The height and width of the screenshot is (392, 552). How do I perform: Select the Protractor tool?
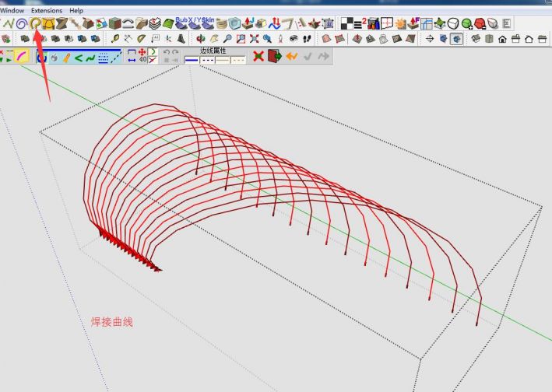point(141,38)
